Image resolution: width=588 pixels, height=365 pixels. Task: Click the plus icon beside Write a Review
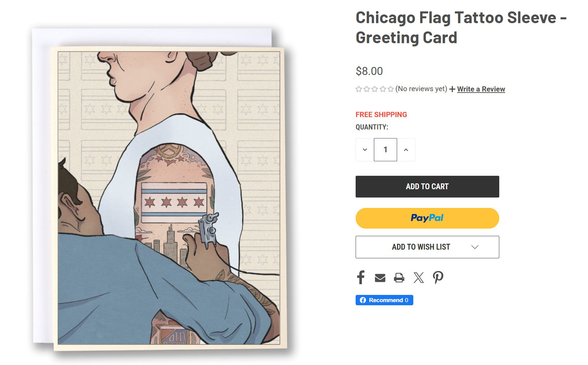[x=452, y=89]
